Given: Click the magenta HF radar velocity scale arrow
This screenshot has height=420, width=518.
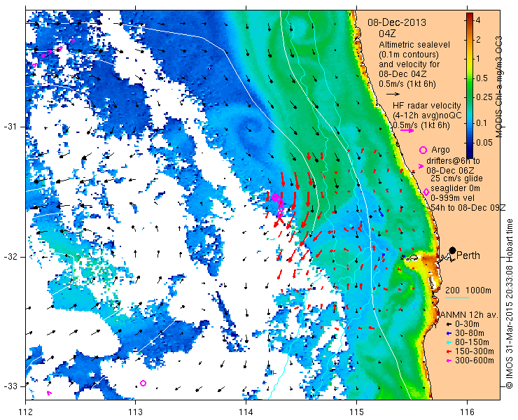Looking at the screenshot, I should coord(407,130).
